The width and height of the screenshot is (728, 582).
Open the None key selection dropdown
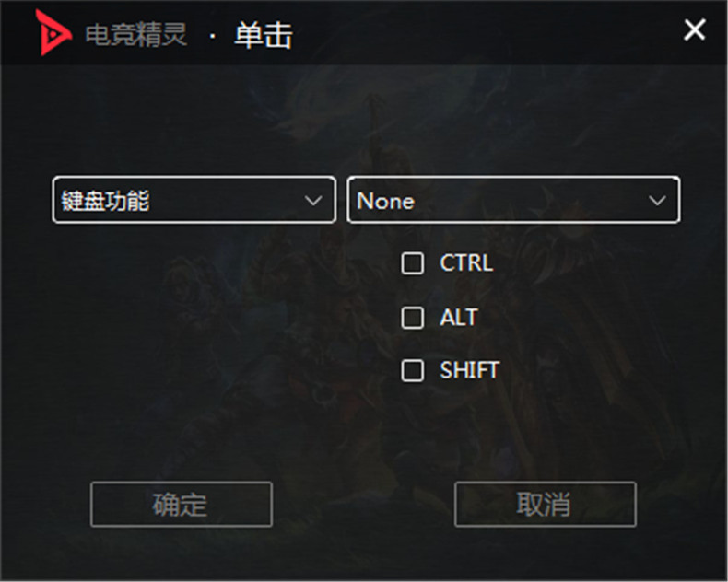pyautogui.click(x=513, y=200)
